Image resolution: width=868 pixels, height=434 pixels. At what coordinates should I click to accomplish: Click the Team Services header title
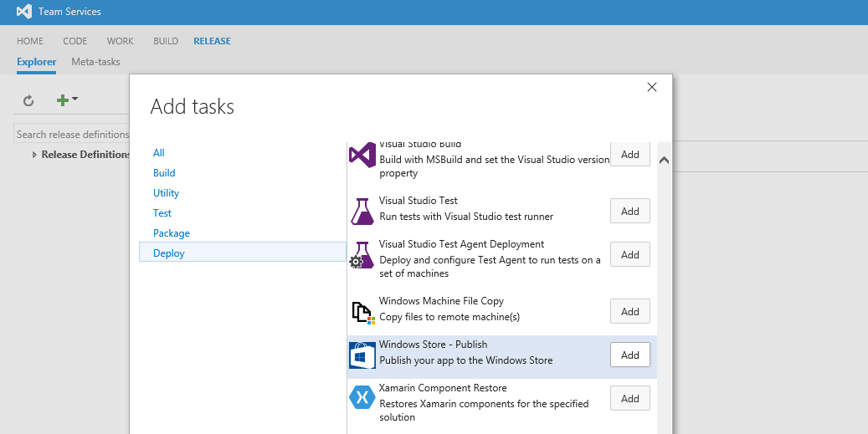tap(69, 12)
